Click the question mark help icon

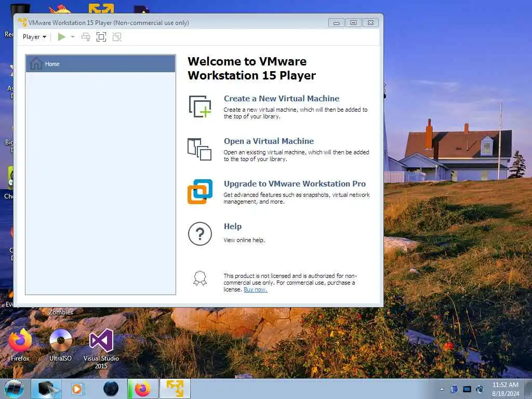[x=200, y=234]
